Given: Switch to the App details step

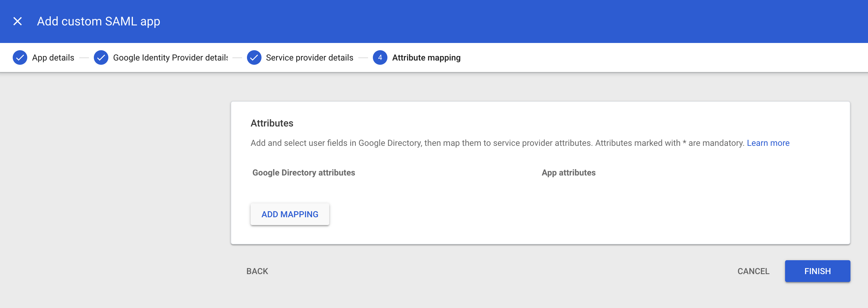Looking at the screenshot, I should (x=53, y=57).
